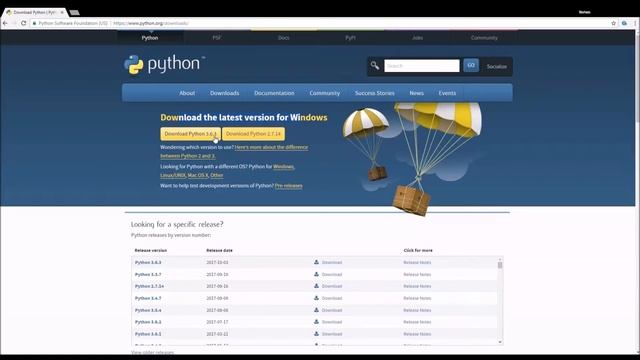The image size is (640, 360).
Task: Reload the page with the refresh icon
Action: pos(23,23)
